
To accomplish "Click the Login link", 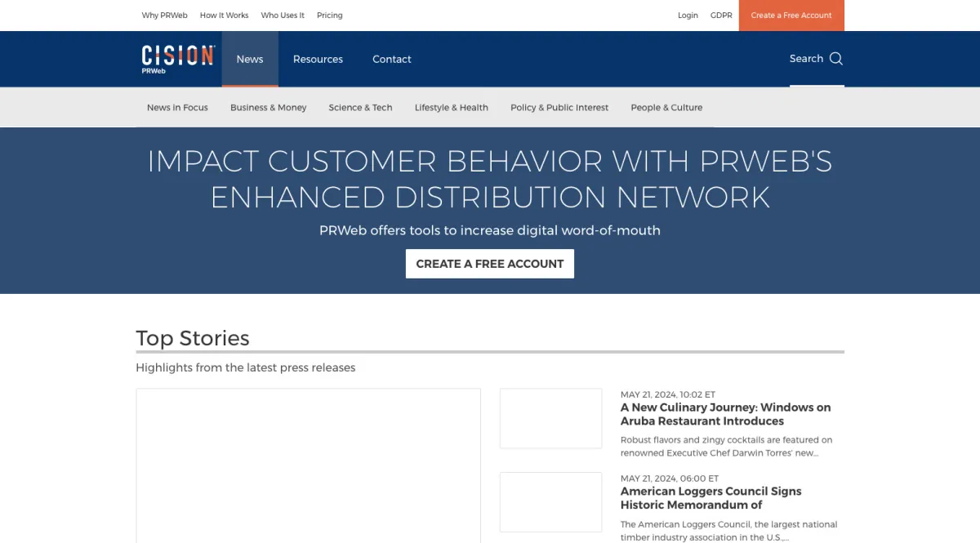I will tap(688, 16).
